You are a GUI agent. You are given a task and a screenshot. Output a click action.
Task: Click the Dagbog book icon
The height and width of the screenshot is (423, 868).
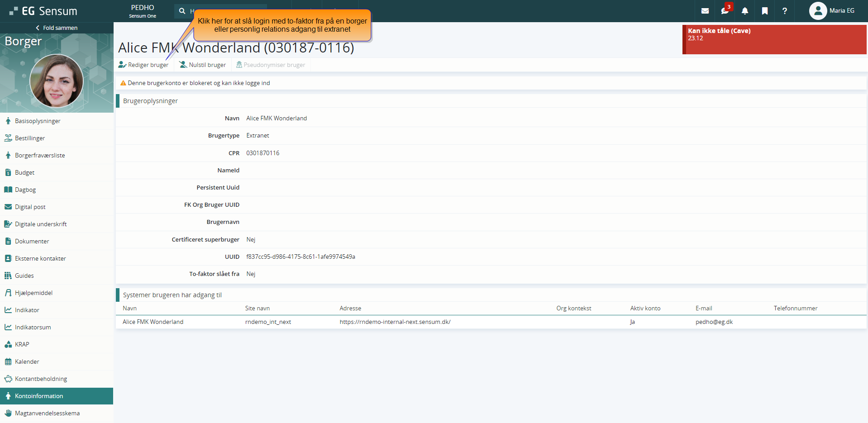(x=8, y=190)
